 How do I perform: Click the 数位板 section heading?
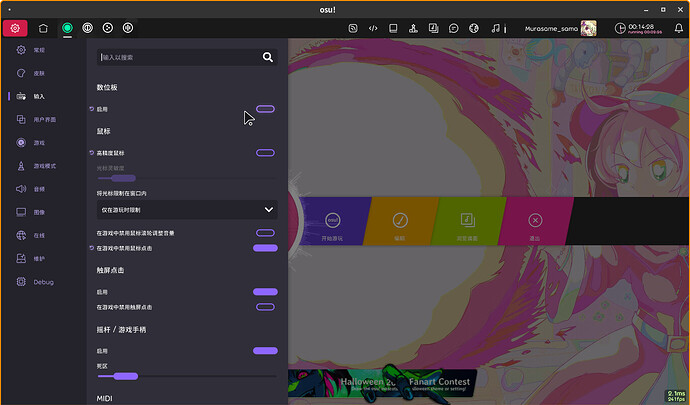pyautogui.click(x=107, y=87)
